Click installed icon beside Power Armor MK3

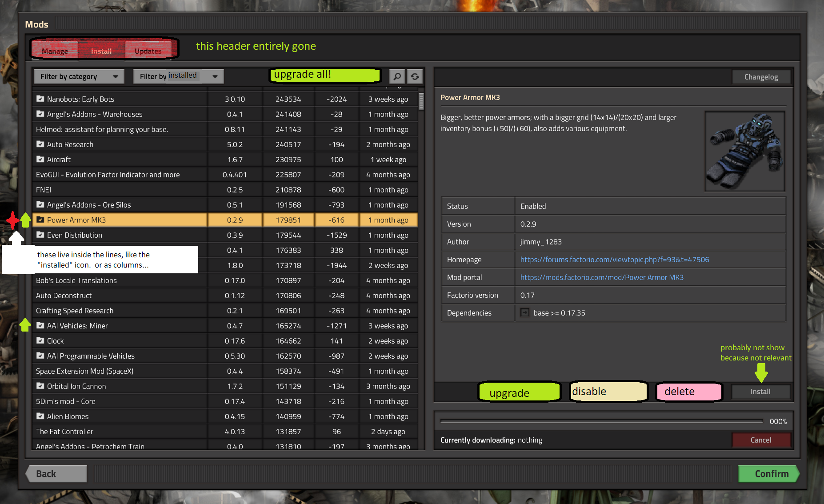(x=40, y=220)
